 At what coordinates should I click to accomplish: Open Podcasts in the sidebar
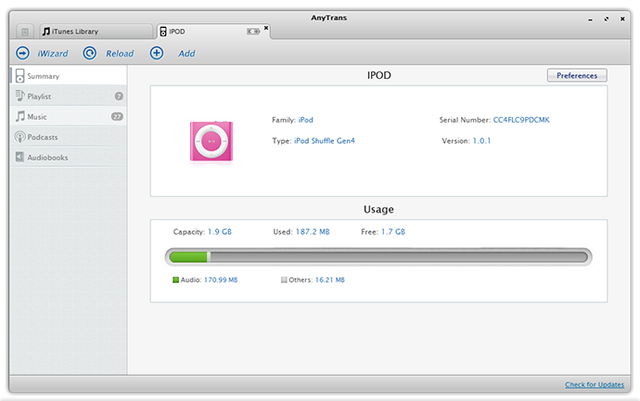[x=68, y=137]
